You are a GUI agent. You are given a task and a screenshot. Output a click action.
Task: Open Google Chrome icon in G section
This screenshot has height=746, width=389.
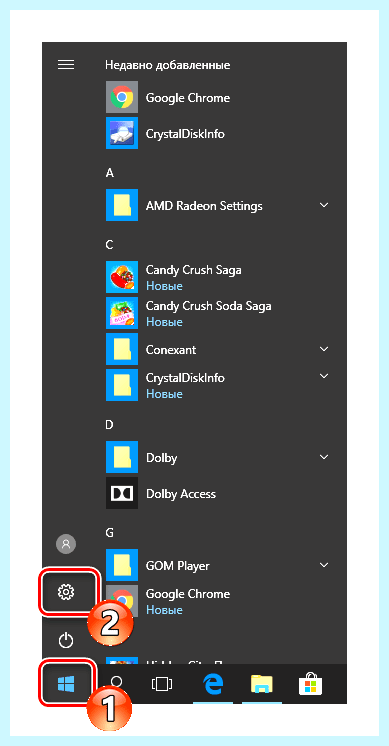122,601
